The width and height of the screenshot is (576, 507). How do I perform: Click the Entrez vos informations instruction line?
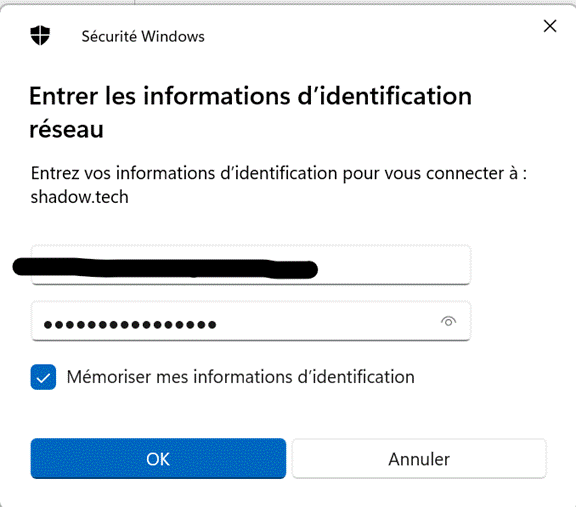tap(278, 173)
